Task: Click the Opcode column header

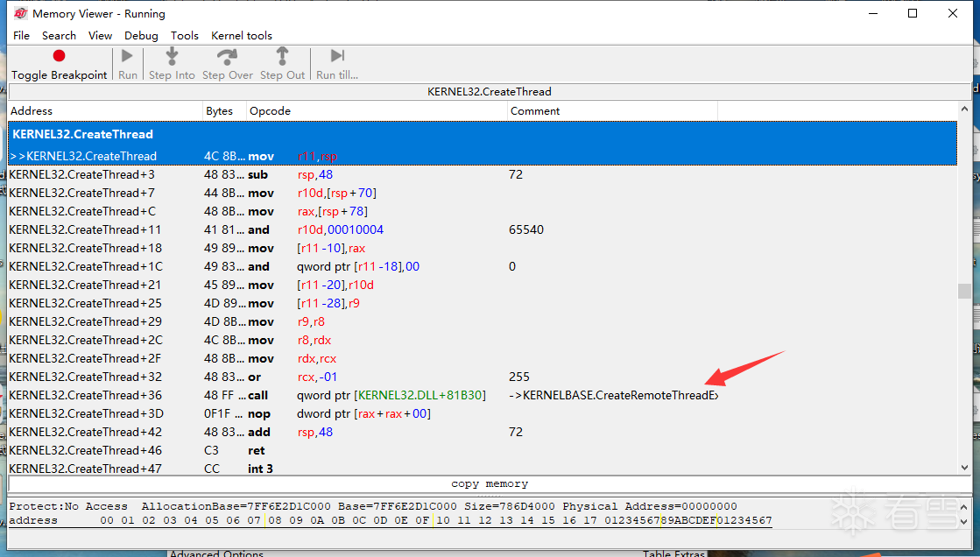Action: click(377, 110)
